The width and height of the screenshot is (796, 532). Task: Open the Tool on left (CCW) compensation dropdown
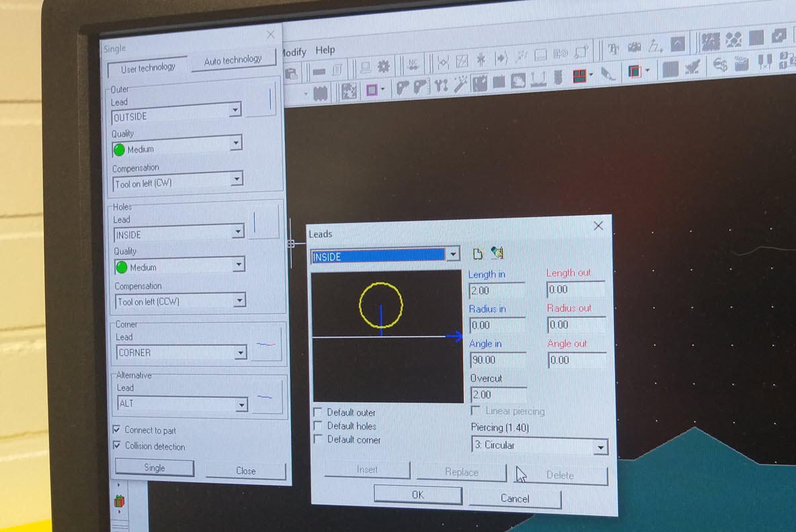[180, 301]
